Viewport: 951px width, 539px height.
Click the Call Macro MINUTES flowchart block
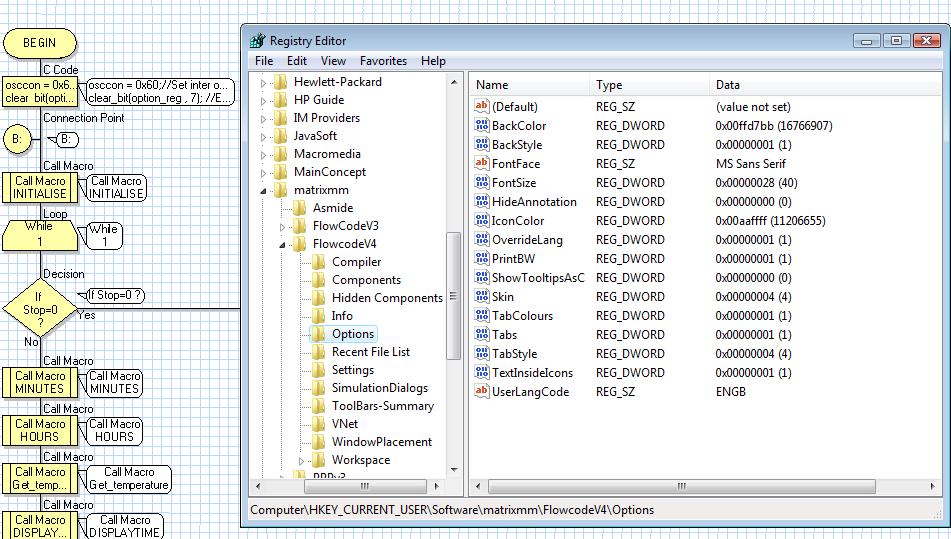point(39,383)
